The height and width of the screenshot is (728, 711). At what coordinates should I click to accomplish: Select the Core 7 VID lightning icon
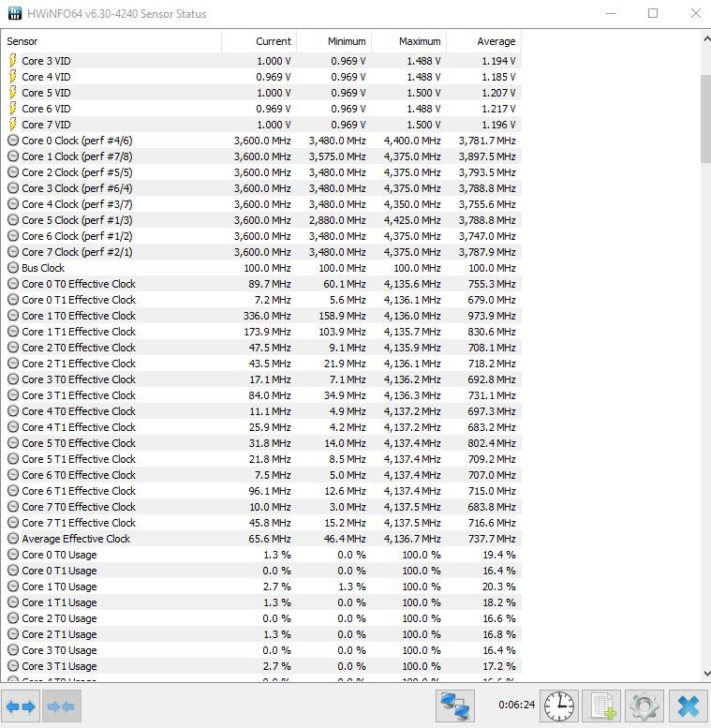click(13, 125)
